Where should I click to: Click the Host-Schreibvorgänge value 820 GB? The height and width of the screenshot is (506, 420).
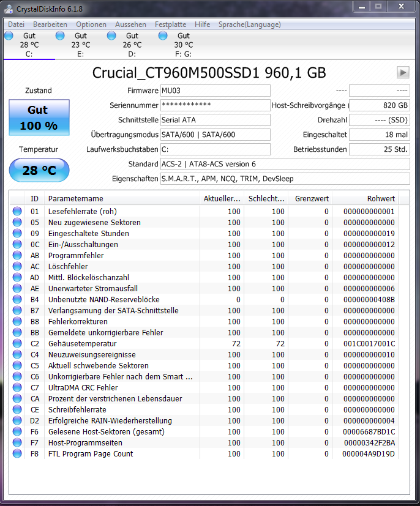380,105
